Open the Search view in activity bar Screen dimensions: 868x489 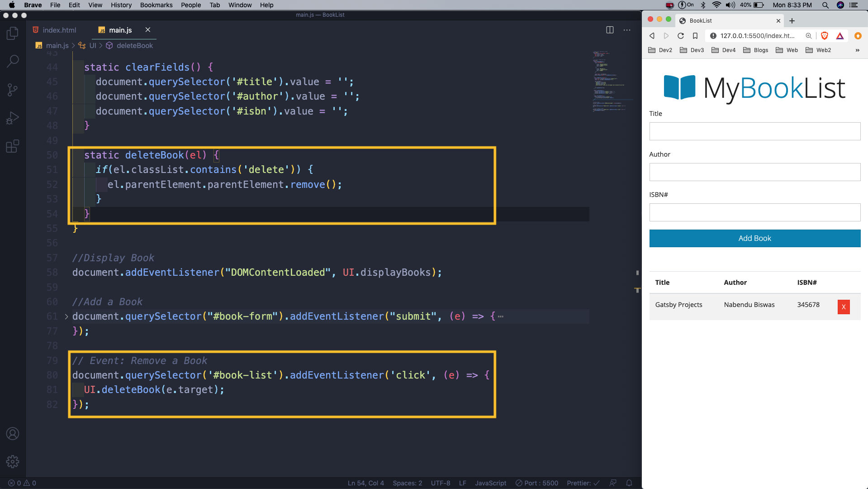(13, 61)
